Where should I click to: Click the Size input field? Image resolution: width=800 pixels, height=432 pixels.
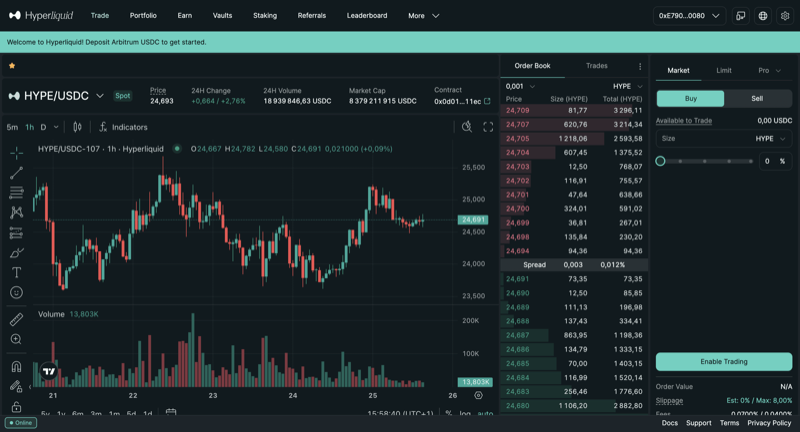723,139
